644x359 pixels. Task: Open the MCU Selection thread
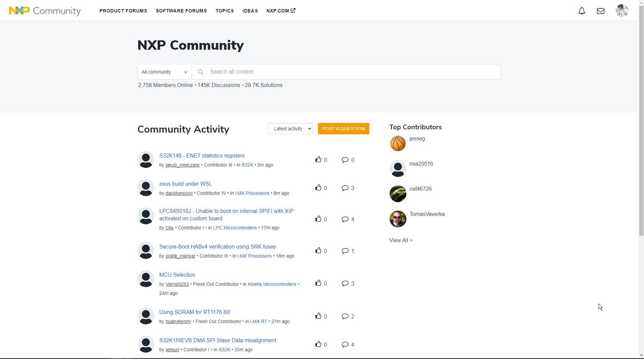(x=177, y=275)
